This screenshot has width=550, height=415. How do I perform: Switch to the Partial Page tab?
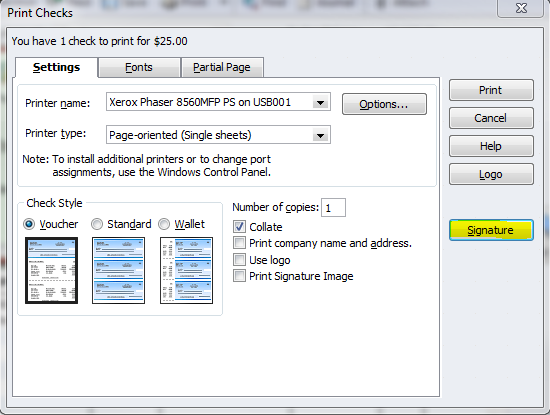[x=222, y=67]
